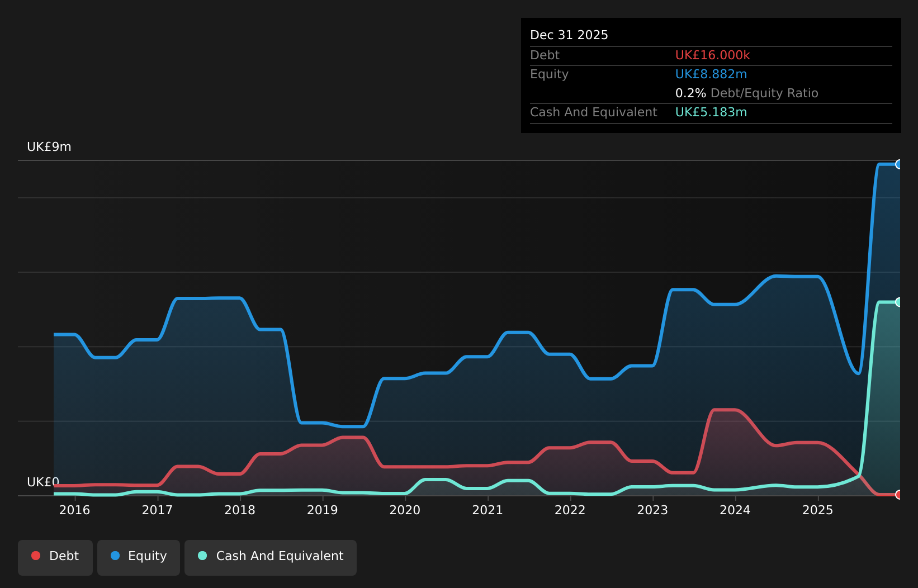Click the UK£16.000k debt value
Viewport: 918px width, 588px height.
click(x=713, y=55)
